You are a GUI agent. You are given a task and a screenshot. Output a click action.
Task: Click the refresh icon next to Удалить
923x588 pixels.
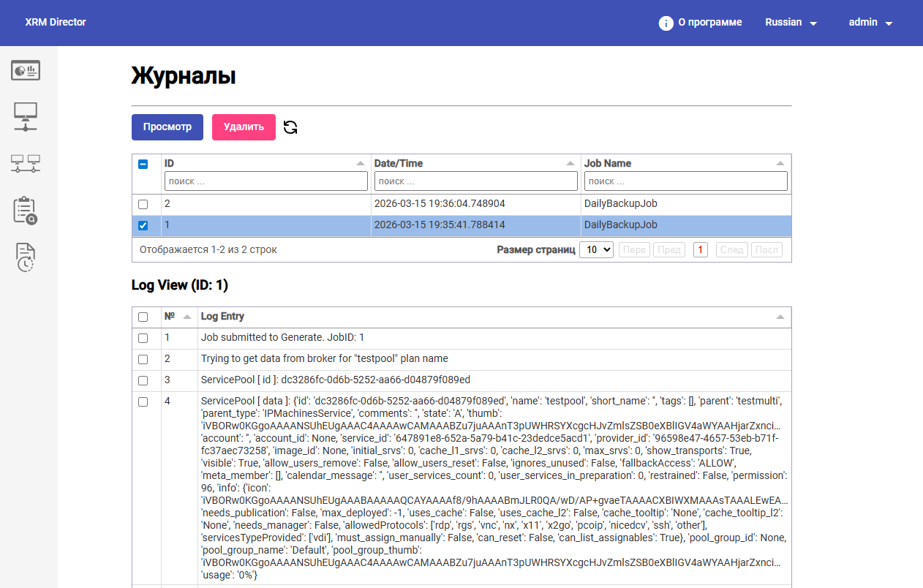coord(290,127)
